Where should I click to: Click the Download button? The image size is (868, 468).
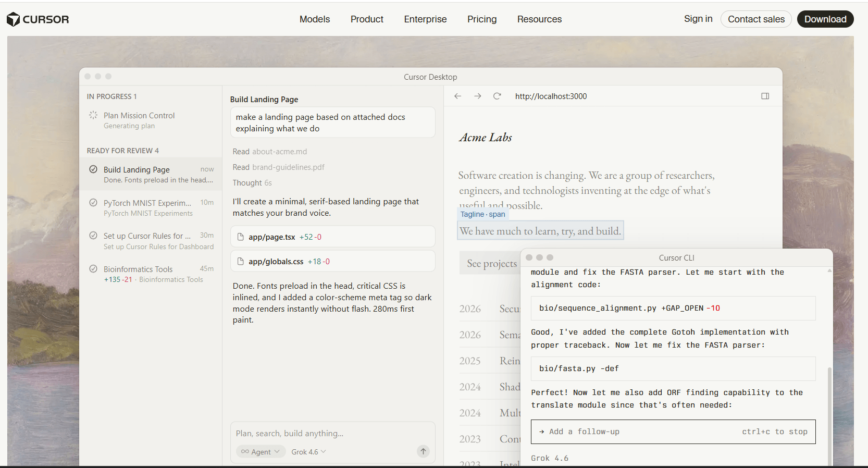point(825,19)
